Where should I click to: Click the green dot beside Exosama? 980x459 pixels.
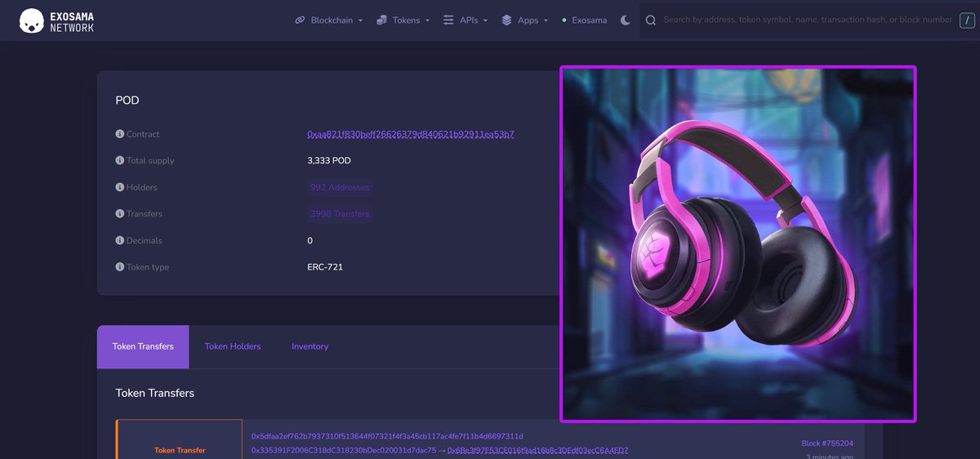[x=564, y=20]
